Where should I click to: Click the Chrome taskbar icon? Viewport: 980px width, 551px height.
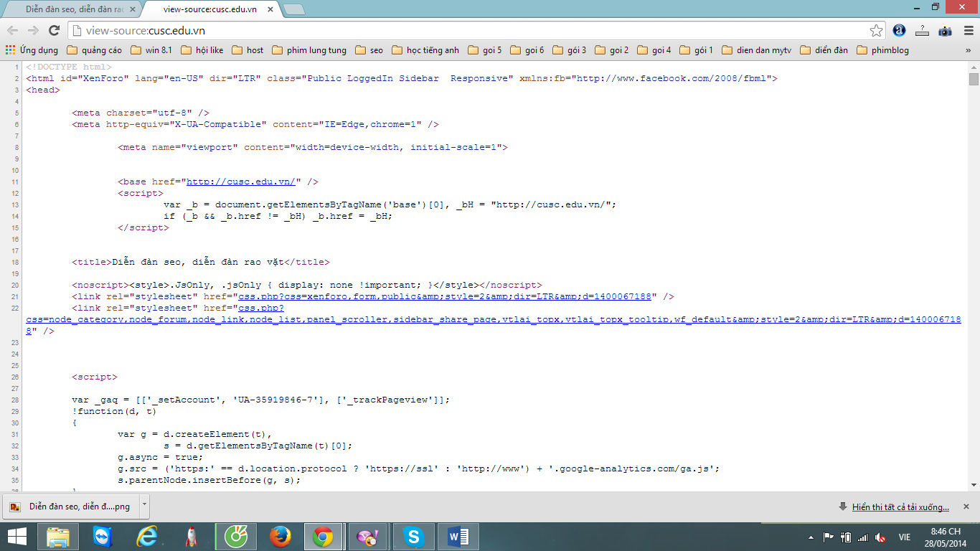[x=324, y=537]
